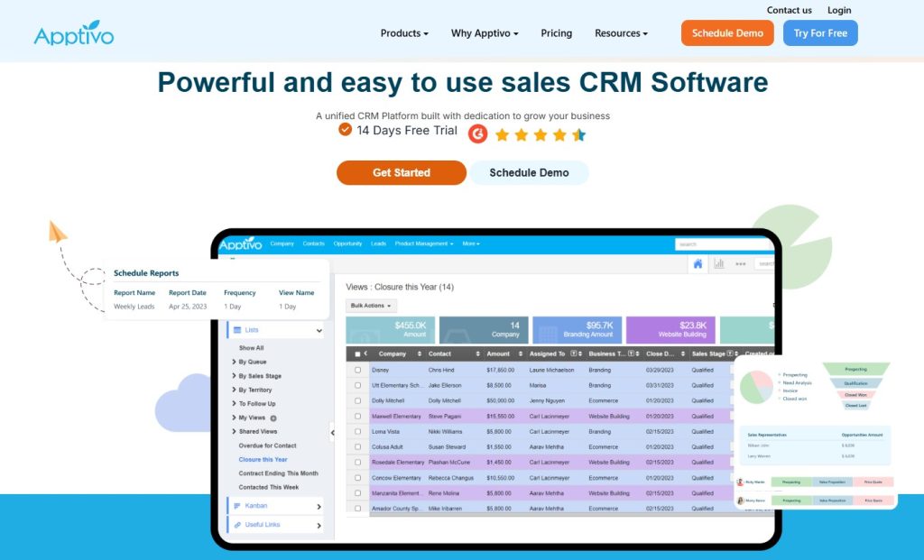Viewport: 924px width, 560px height.
Task: Open the Products menu
Action: (x=404, y=33)
